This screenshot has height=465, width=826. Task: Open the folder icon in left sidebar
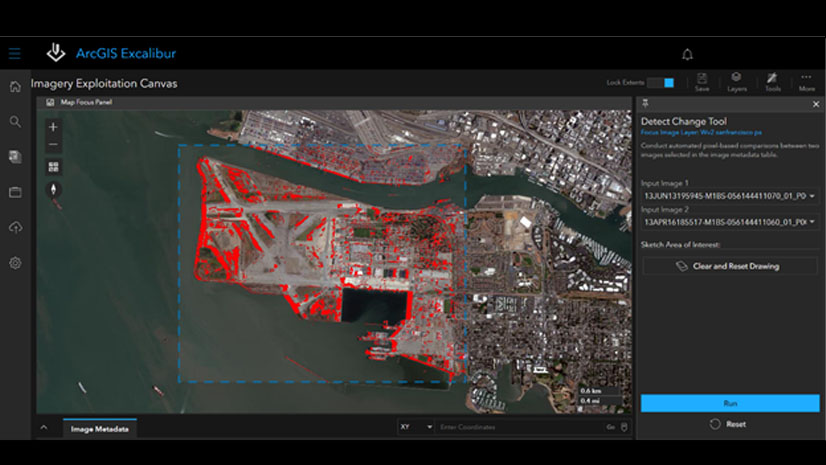15,192
